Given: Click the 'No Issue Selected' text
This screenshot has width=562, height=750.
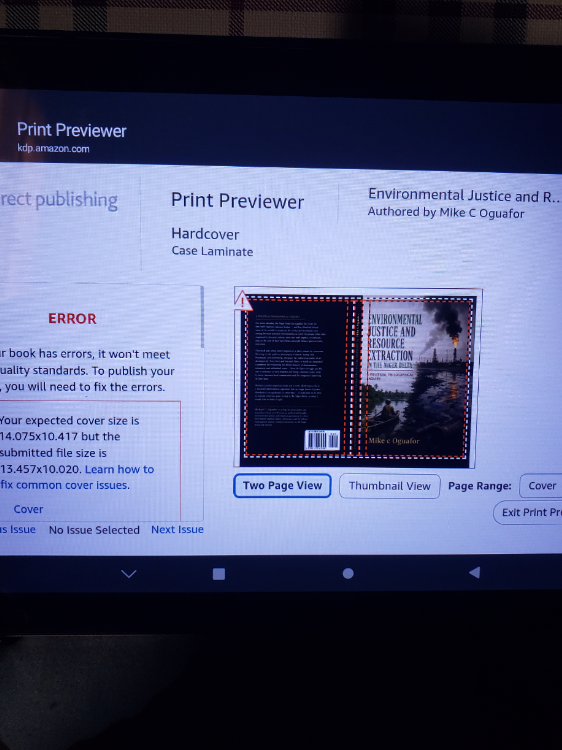Looking at the screenshot, I should [x=94, y=530].
